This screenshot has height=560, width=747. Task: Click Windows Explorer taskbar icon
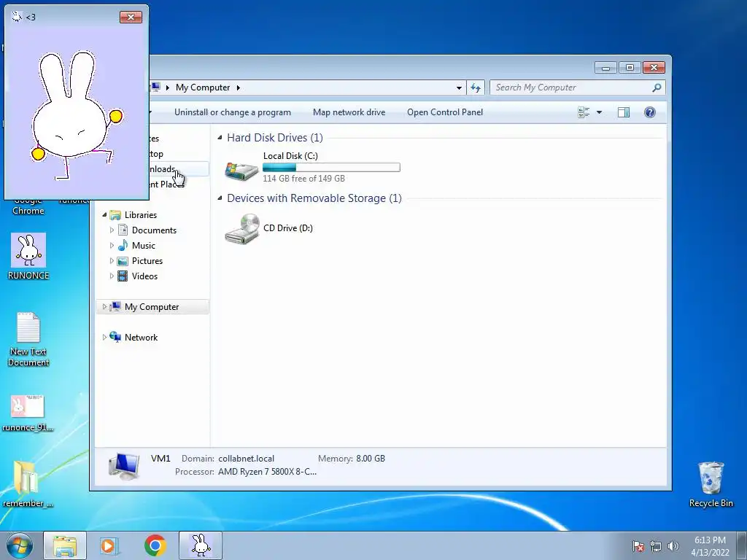coord(65,545)
